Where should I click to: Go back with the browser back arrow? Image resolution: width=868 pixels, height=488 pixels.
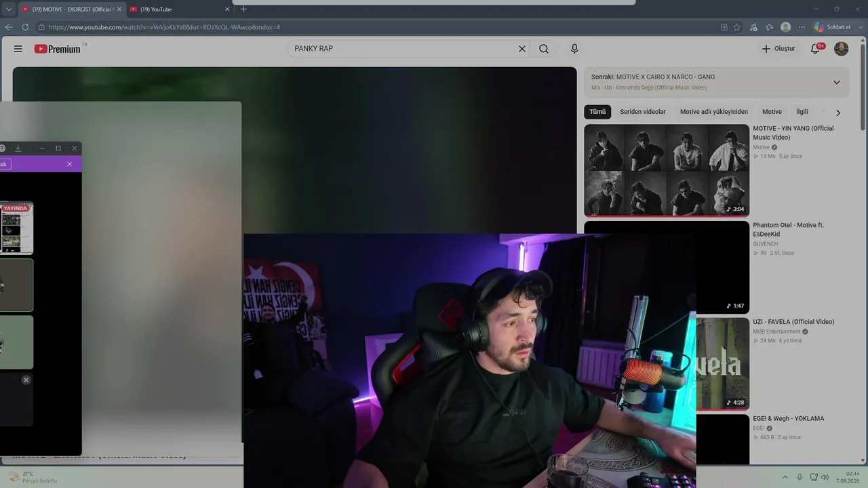pos(9,27)
